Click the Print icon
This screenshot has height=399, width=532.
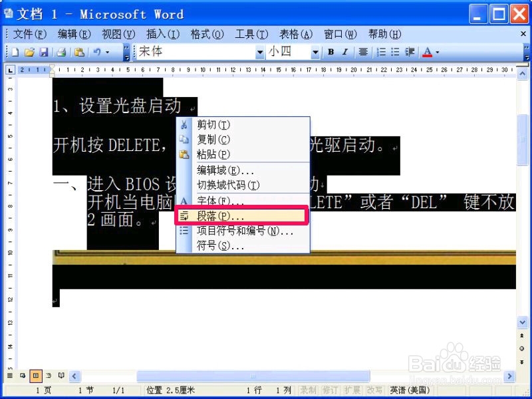(61, 53)
